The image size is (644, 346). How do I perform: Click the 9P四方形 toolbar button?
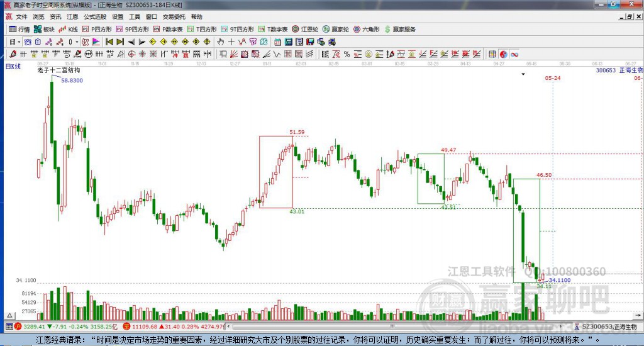(x=132, y=29)
